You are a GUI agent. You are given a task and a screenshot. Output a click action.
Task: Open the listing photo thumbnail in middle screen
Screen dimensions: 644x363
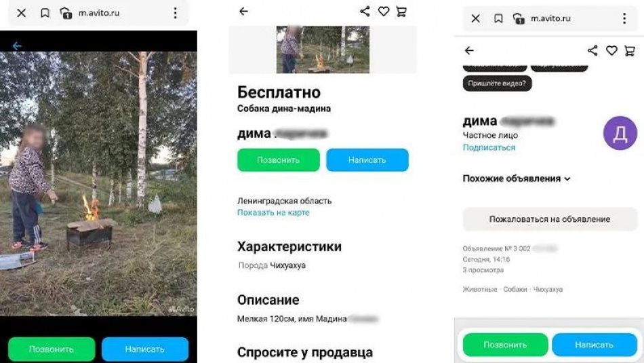tap(323, 50)
